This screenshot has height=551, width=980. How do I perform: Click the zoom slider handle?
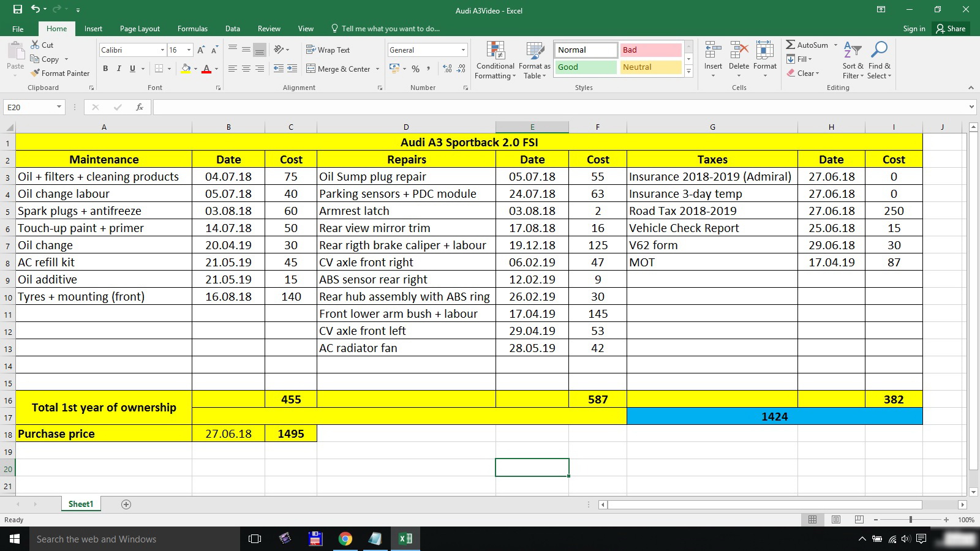(x=911, y=519)
